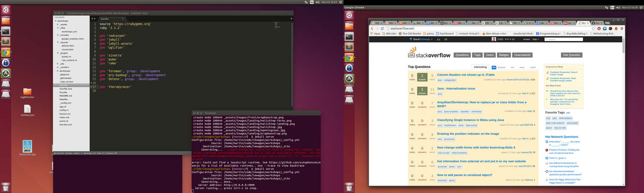Collapse the _data folder in the Sublime sidebar
The image size is (644, 193).
58,28
